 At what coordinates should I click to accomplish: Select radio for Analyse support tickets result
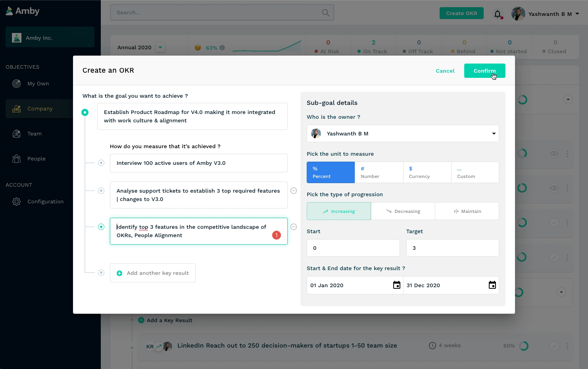point(101,191)
